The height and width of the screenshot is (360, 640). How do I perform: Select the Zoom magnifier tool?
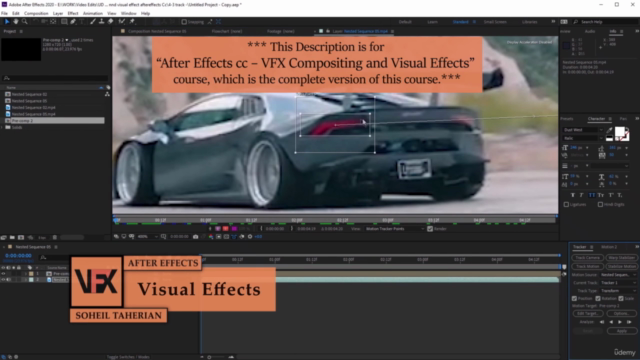24,22
